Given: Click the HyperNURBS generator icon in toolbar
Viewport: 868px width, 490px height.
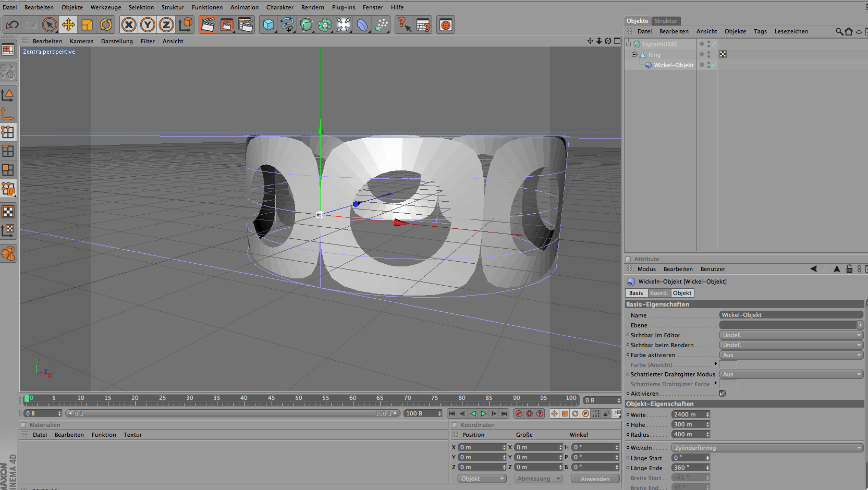Looking at the screenshot, I should tap(306, 24).
